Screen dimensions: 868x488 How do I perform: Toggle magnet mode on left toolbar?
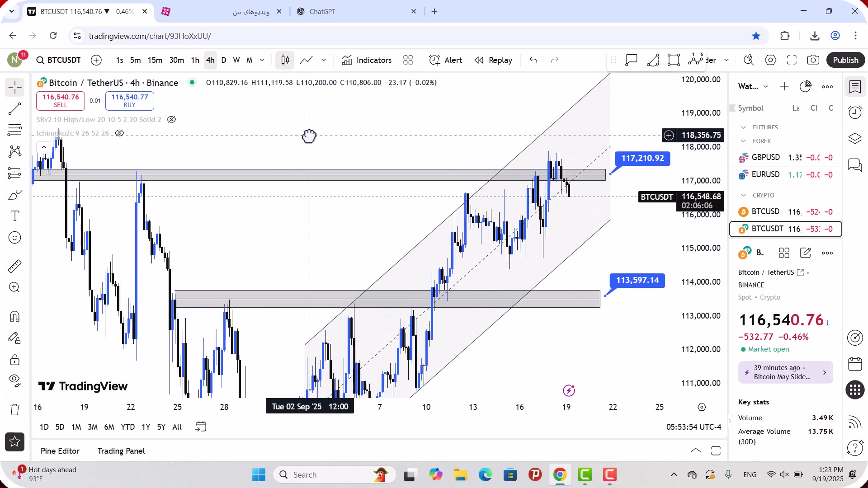15,316
